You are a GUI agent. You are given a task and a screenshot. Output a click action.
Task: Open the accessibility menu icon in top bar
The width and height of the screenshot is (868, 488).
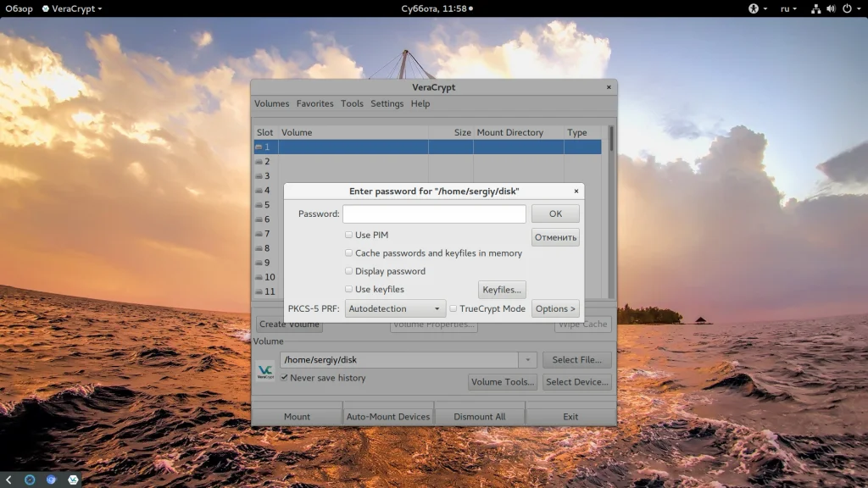coord(752,8)
